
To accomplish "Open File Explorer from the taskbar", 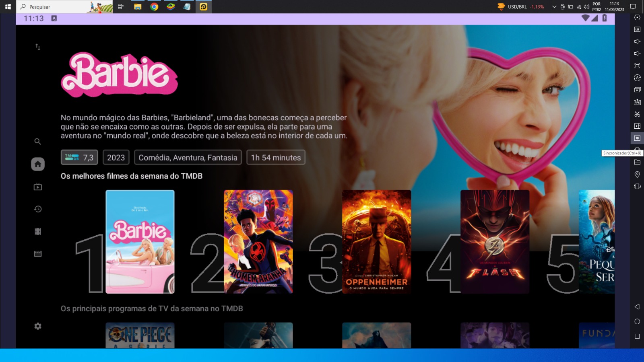I will [138, 6].
